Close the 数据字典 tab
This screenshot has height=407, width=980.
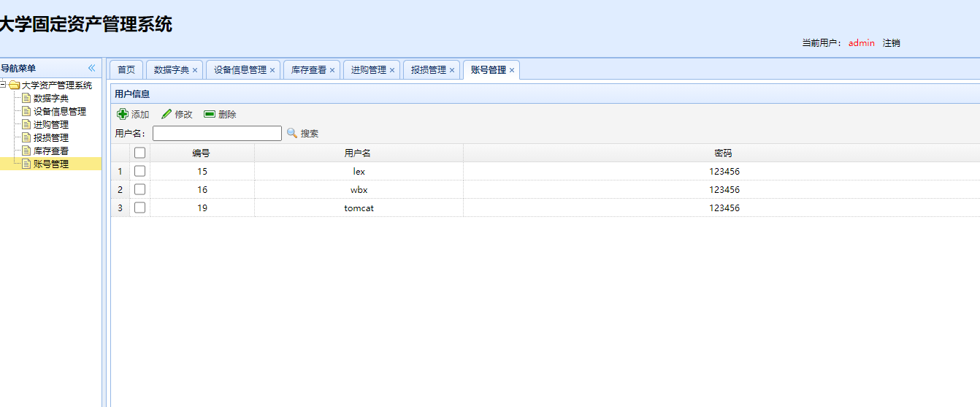pyautogui.click(x=195, y=70)
